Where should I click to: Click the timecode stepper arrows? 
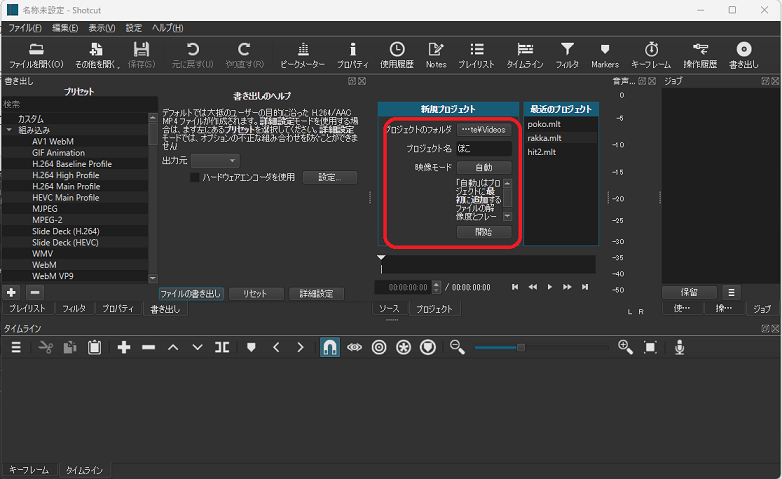pos(436,287)
